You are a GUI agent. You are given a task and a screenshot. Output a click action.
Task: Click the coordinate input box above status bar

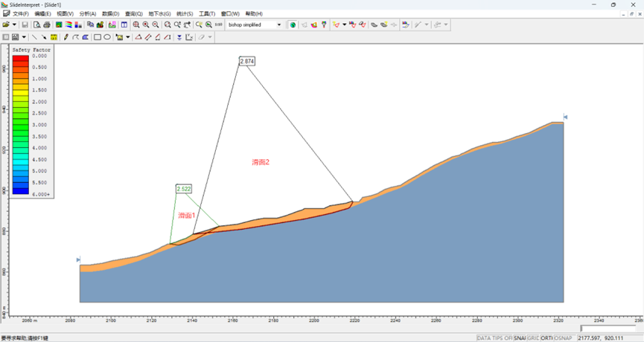pyautogui.click(x=608, y=329)
